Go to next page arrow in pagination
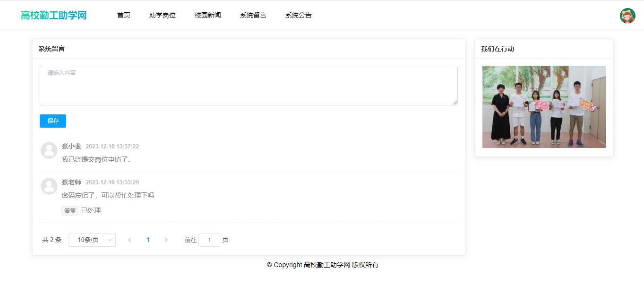 pyautogui.click(x=166, y=240)
